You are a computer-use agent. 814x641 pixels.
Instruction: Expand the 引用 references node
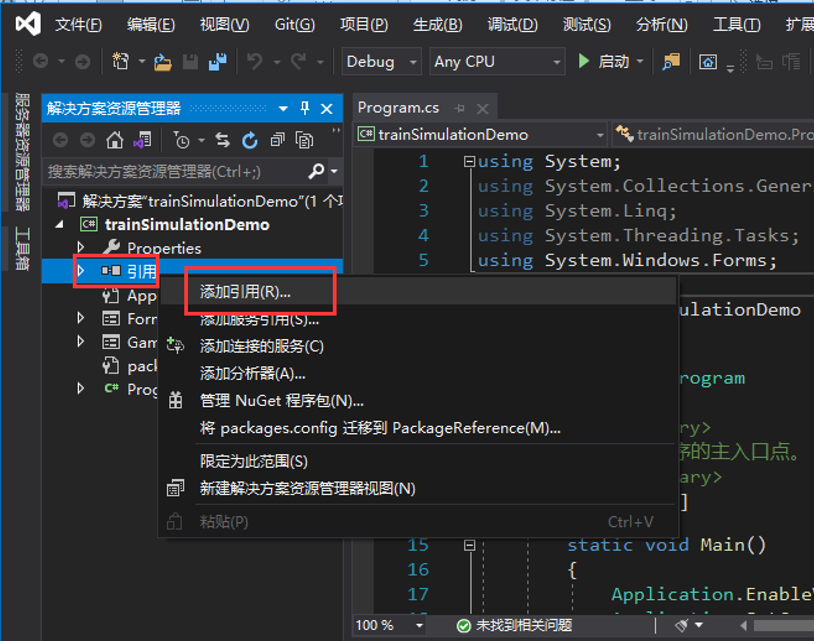pyautogui.click(x=81, y=270)
